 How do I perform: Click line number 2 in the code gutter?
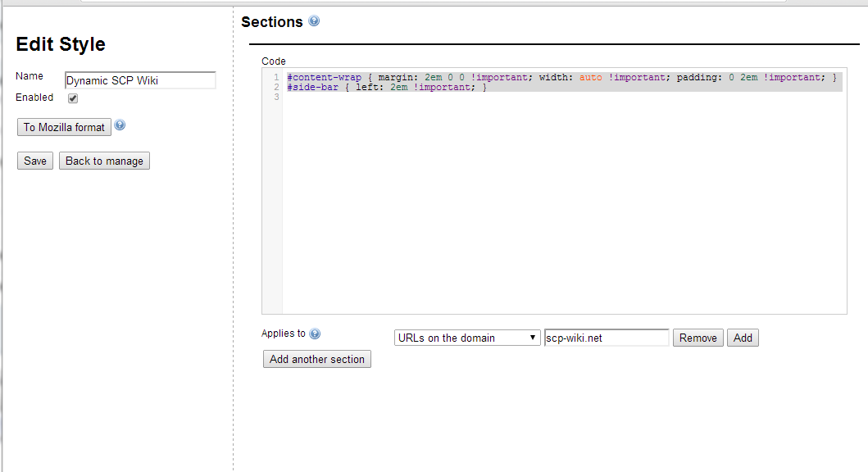(276, 87)
